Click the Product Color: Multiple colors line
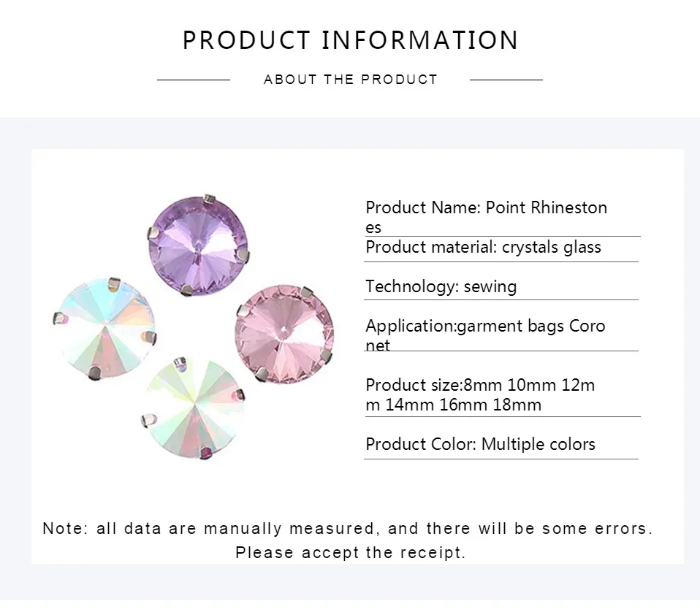Viewport: 700px width, 615px height. [x=480, y=444]
